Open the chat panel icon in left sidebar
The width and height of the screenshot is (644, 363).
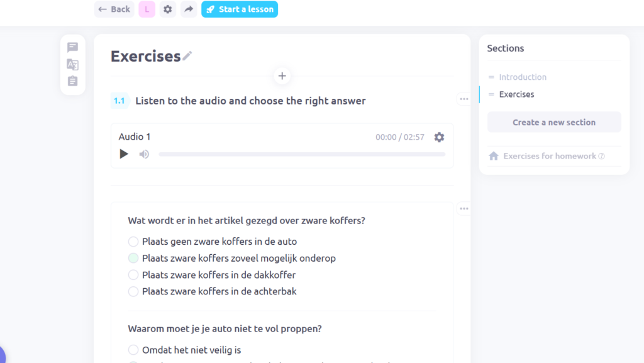(x=73, y=47)
